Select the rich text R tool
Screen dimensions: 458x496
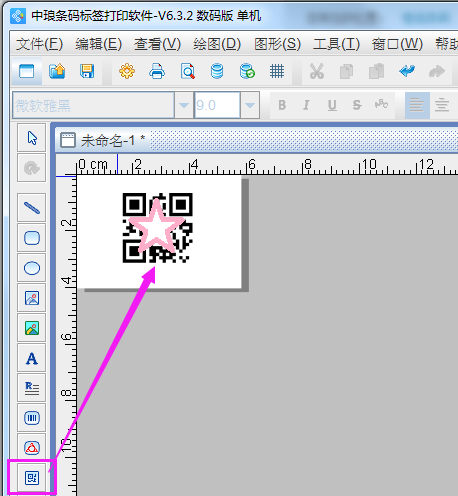pyautogui.click(x=32, y=388)
